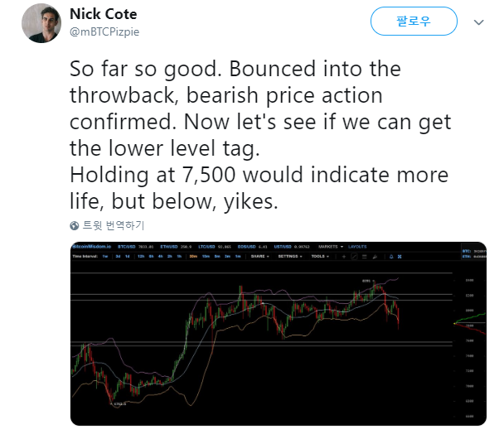Click the draw line tool icon

click(x=354, y=257)
